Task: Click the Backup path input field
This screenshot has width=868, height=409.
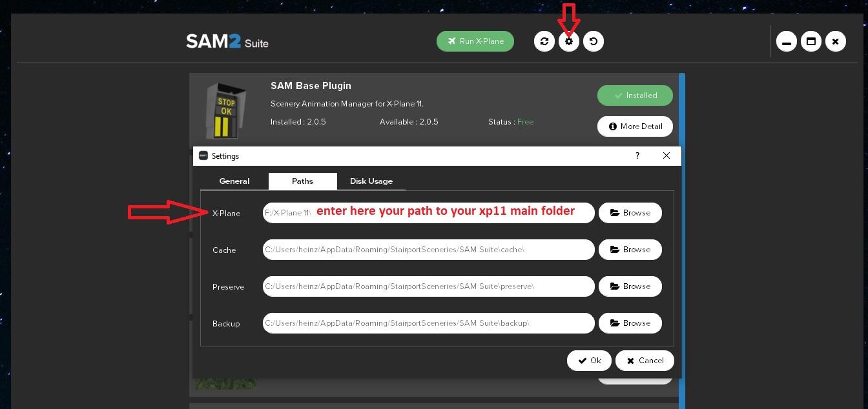Action: pos(428,323)
